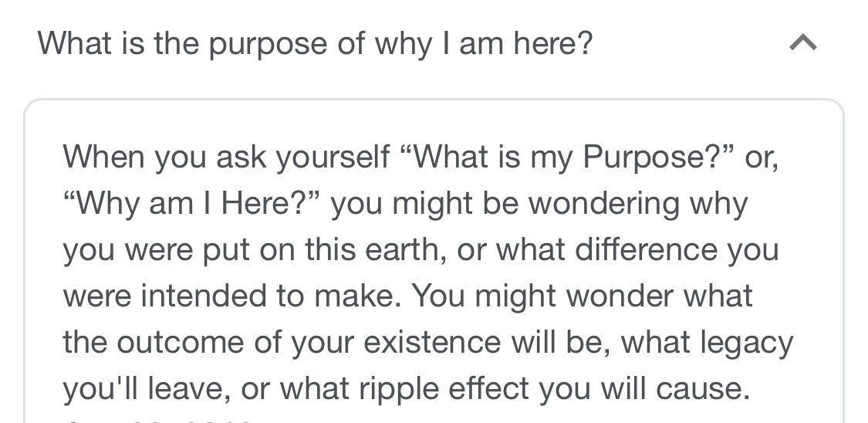This screenshot has height=423, width=868.
Task: Click the word 'purpose' in the question header
Action: pos(268,44)
